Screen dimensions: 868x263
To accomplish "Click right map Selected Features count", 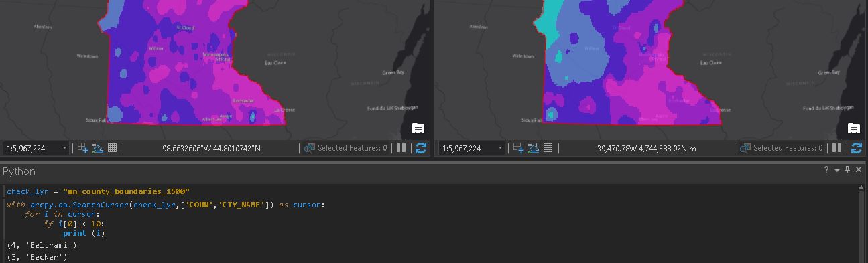I will (x=782, y=148).
